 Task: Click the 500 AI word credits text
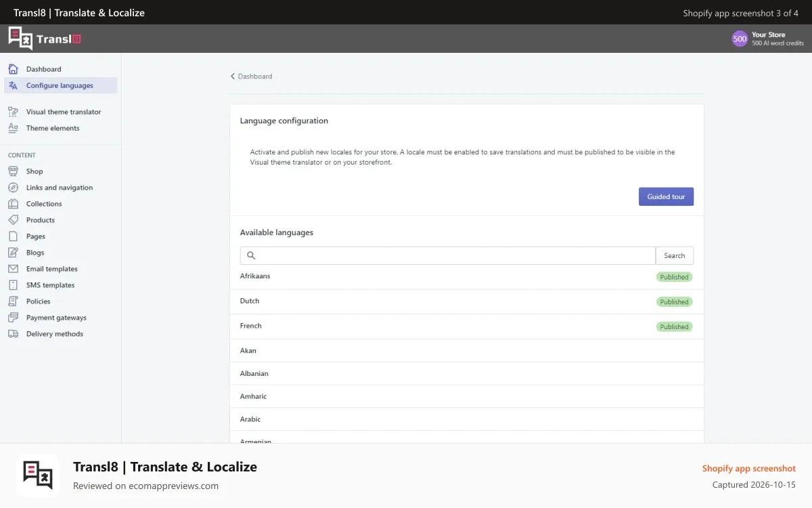778,43
